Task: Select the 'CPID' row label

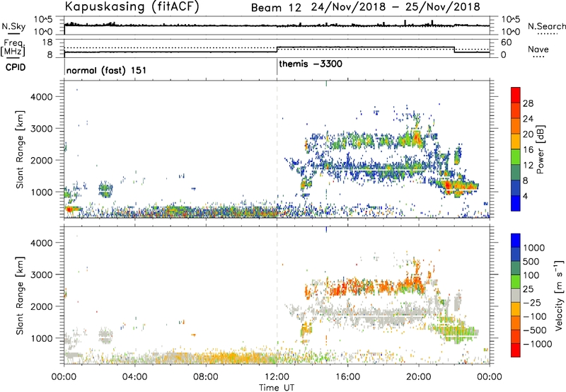Action: [x=16, y=67]
